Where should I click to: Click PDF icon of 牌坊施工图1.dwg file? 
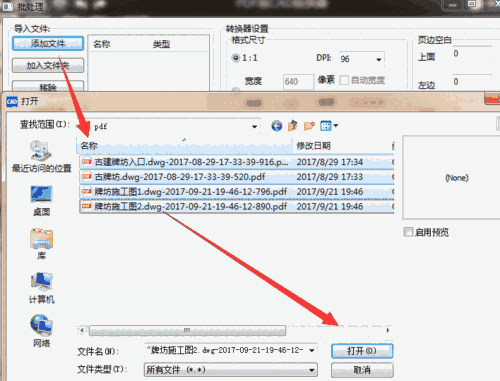86,191
